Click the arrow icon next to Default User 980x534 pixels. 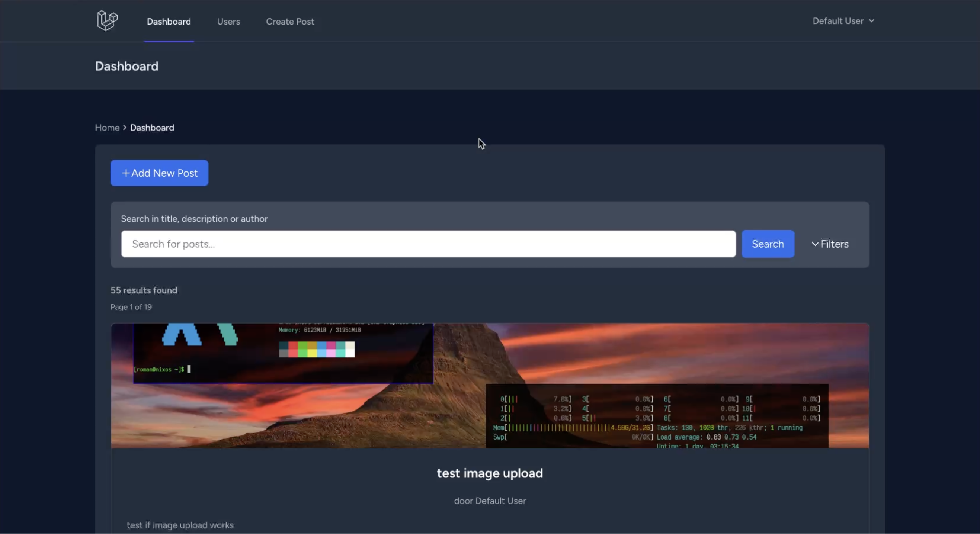pyautogui.click(x=872, y=21)
